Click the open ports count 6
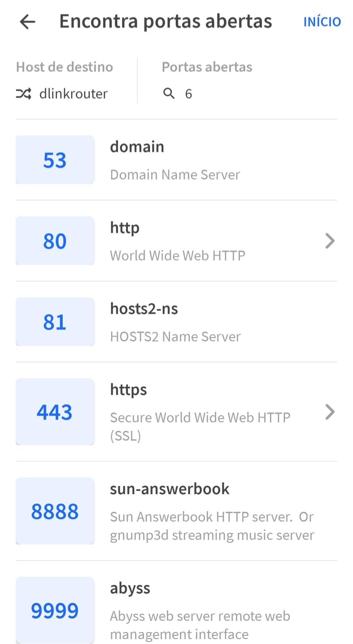 coord(189,94)
